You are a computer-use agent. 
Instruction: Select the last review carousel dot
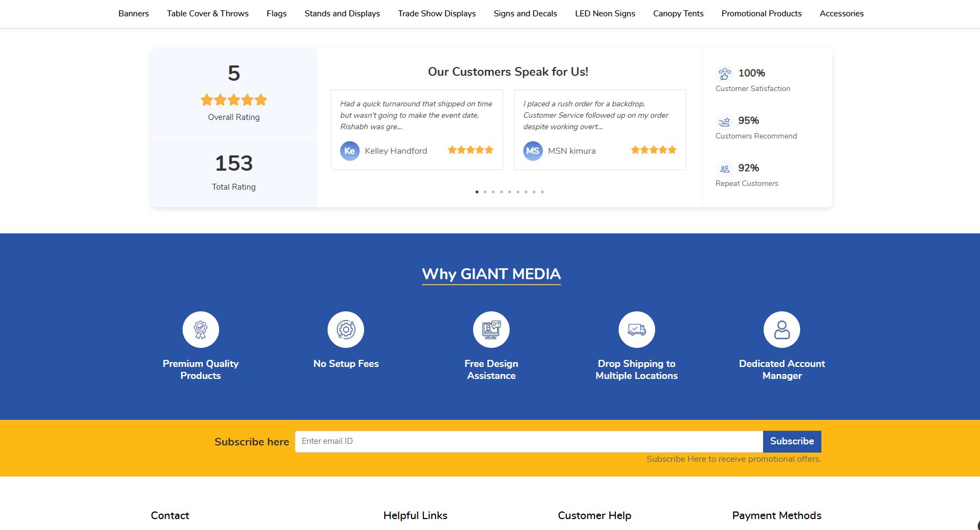(x=542, y=192)
